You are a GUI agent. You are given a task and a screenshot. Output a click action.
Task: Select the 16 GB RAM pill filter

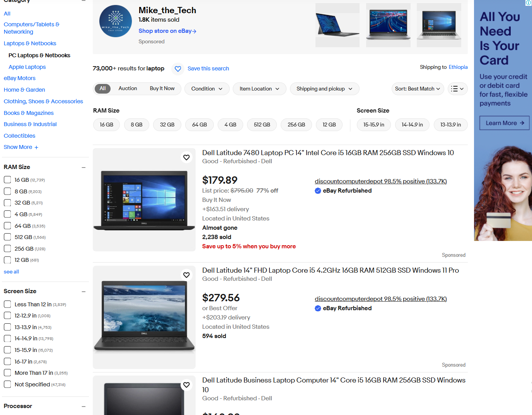point(106,125)
